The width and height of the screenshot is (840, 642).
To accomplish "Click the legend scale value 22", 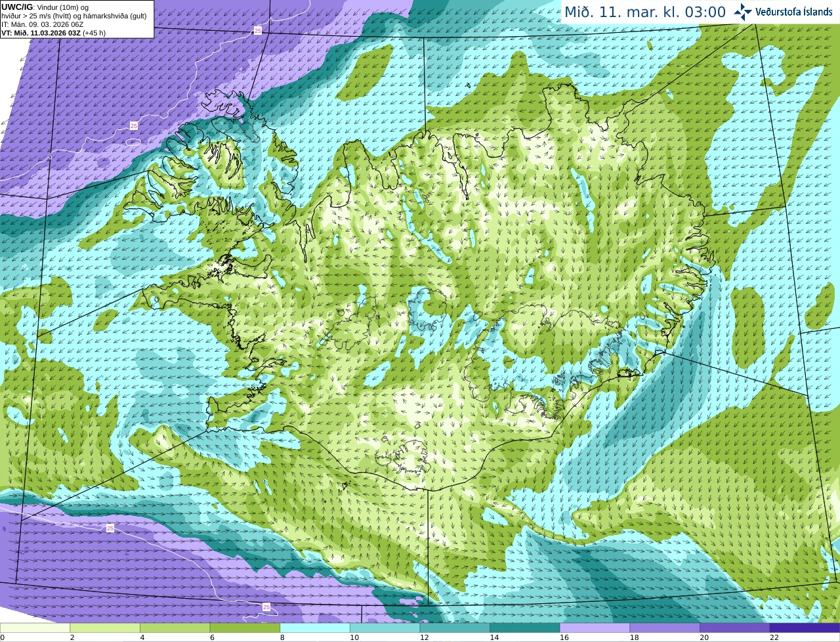I will (774, 637).
